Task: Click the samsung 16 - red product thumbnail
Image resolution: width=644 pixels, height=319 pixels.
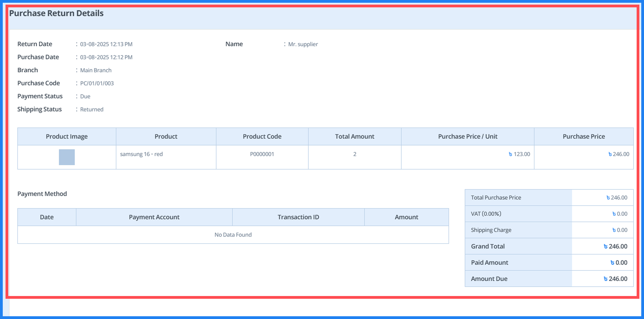Action: [x=67, y=157]
